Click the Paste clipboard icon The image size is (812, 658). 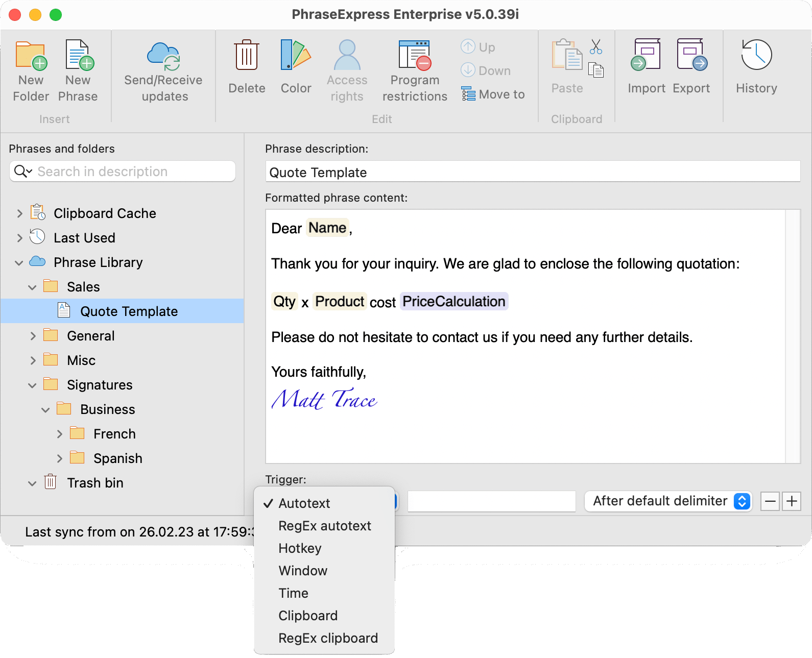[x=567, y=55]
